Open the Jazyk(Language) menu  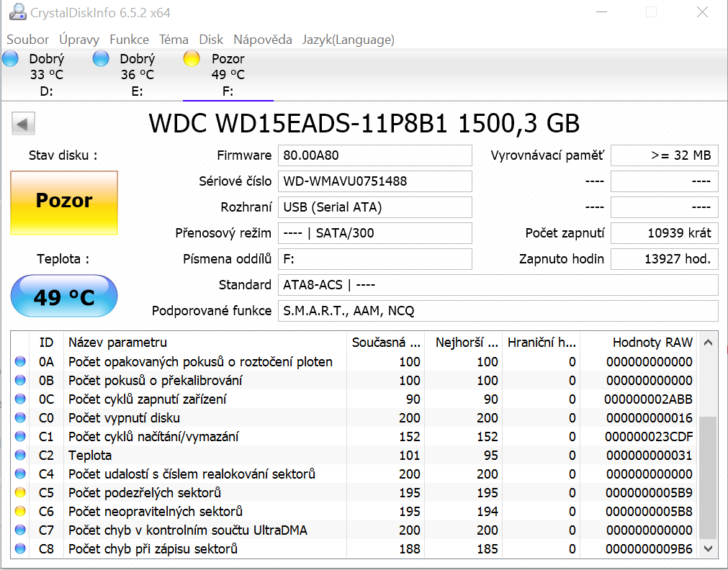pyautogui.click(x=349, y=40)
